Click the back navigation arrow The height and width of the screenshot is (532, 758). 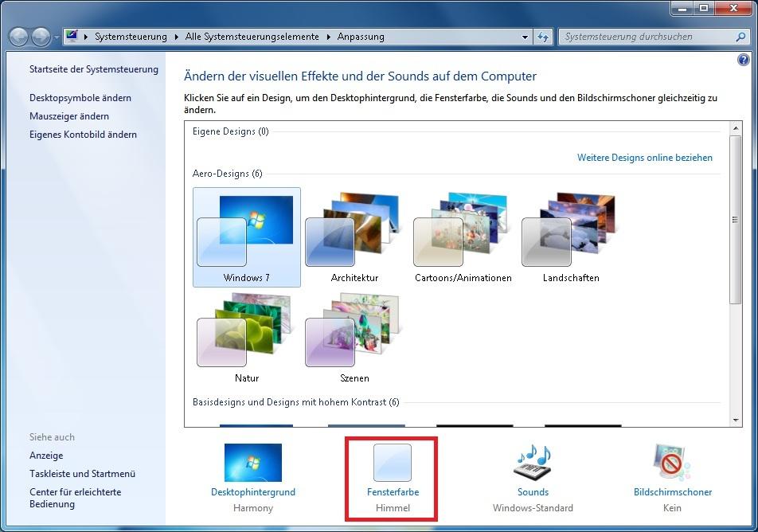coord(19,37)
